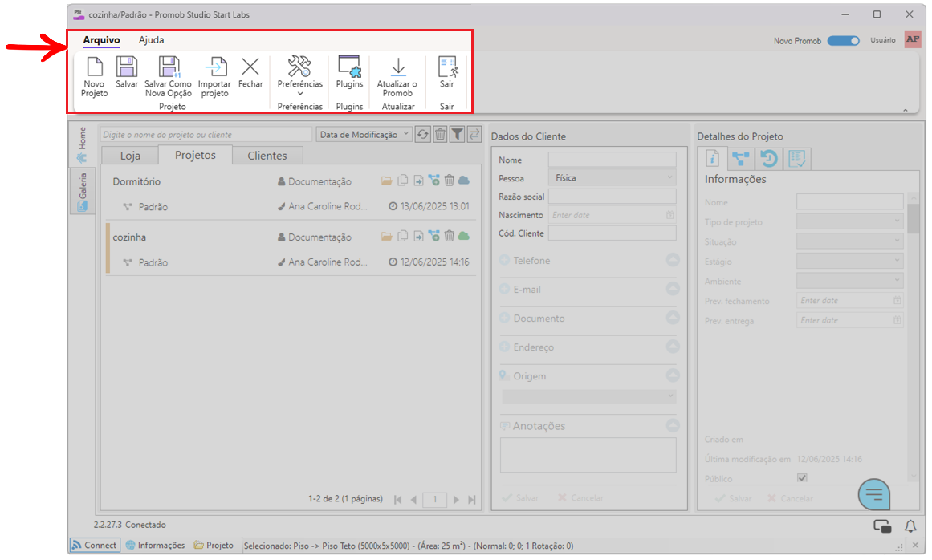Click the Anotações text area
The width and height of the screenshot is (932, 560).
[588, 455]
